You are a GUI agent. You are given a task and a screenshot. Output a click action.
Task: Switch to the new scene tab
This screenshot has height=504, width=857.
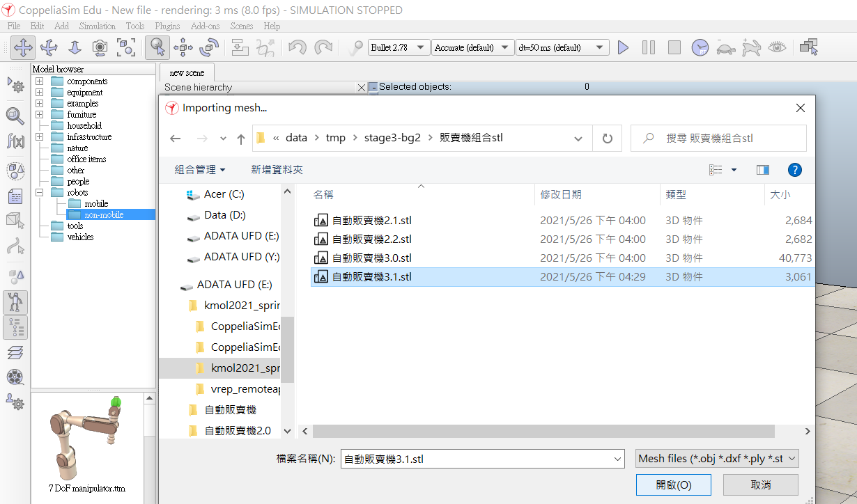pyautogui.click(x=187, y=72)
